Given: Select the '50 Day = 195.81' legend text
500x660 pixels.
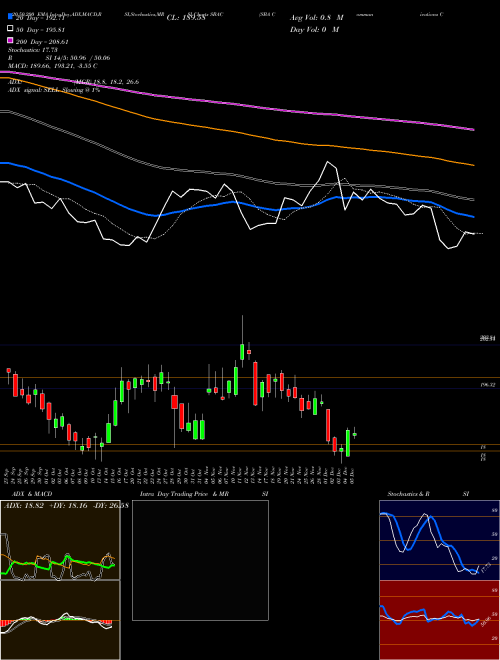Looking at the screenshot, I should 41,30.
